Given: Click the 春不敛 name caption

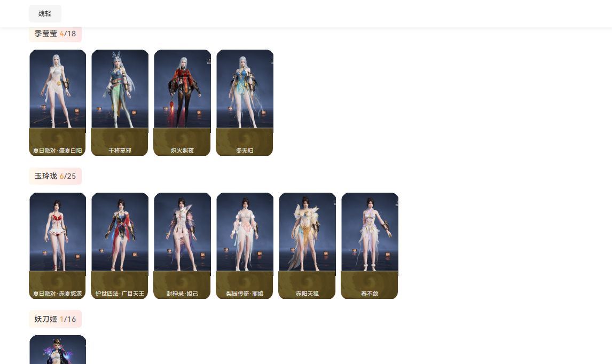Looking at the screenshot, I should point(370,294).
